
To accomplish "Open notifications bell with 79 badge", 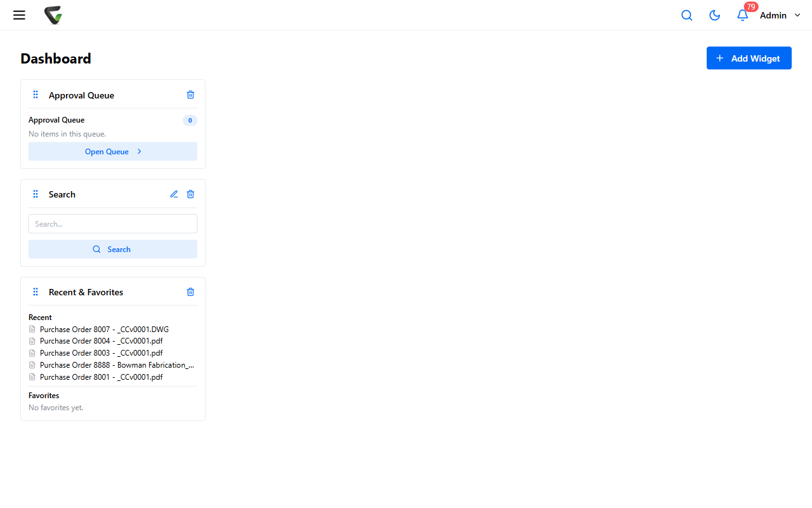I will coord(742,15).
